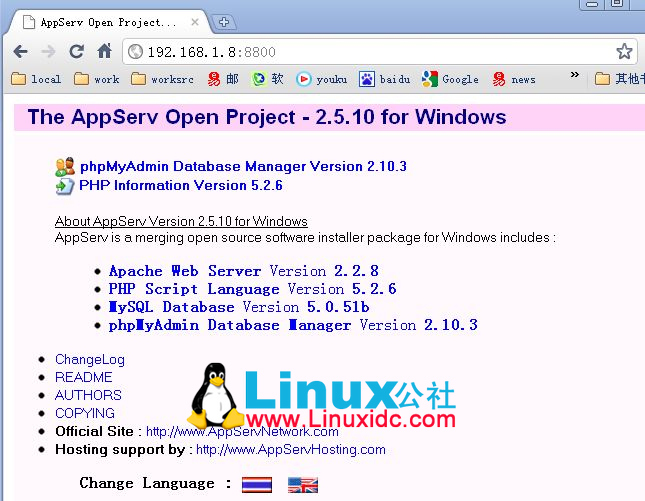Switch language with the Thai flag
Viewport: 645px width, 501px height.
point(257,485)
